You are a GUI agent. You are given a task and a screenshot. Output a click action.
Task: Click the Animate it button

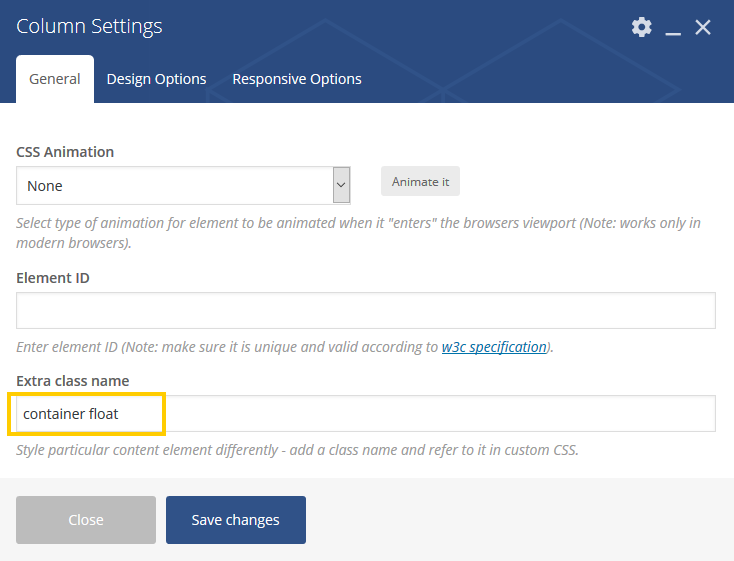(x=420, y=181)
